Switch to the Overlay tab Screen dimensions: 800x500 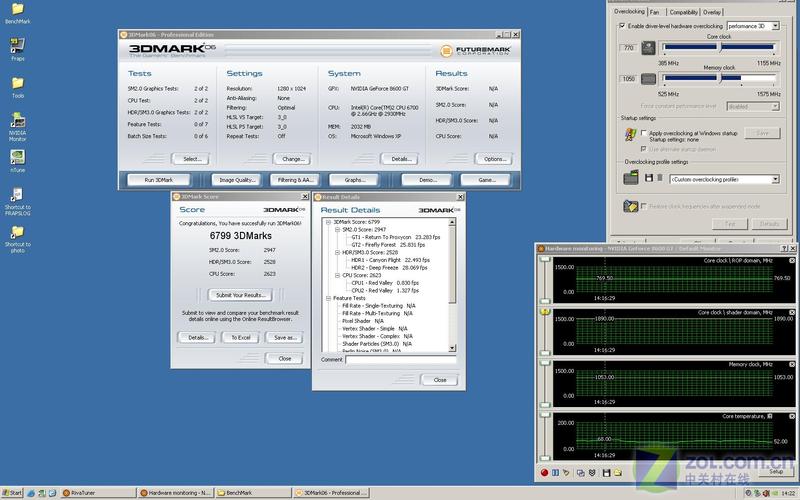[x=712, y=12]
